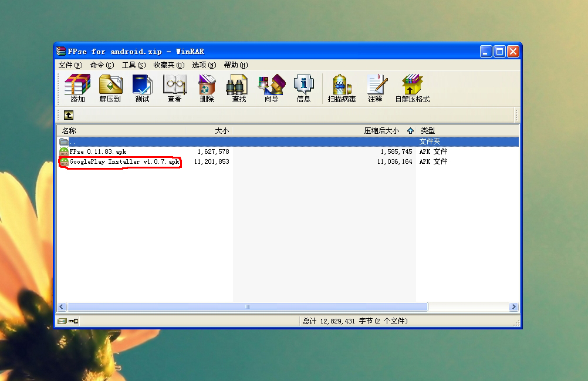Click the 测试 (Test) archive icon

tap(143, 89)
